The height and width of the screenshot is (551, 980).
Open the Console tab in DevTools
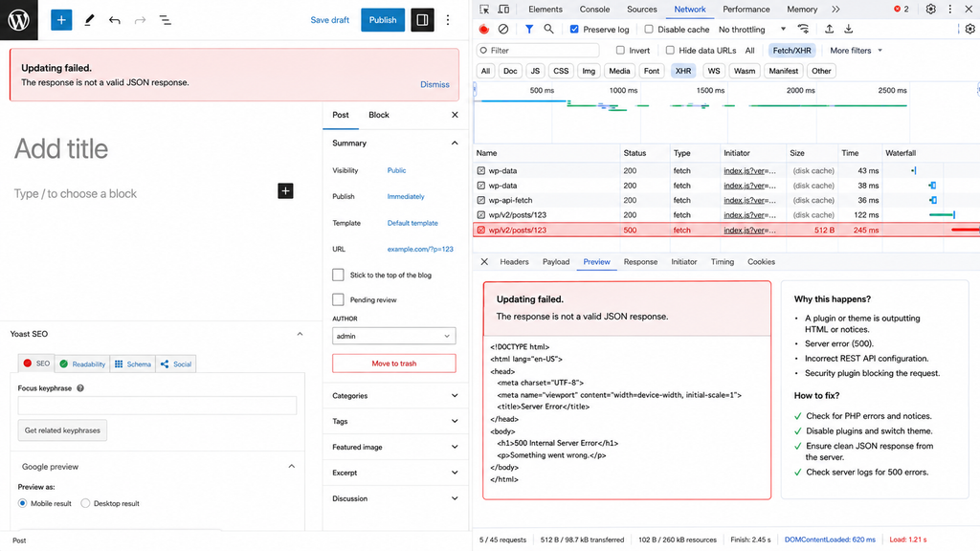coord(594,10)
